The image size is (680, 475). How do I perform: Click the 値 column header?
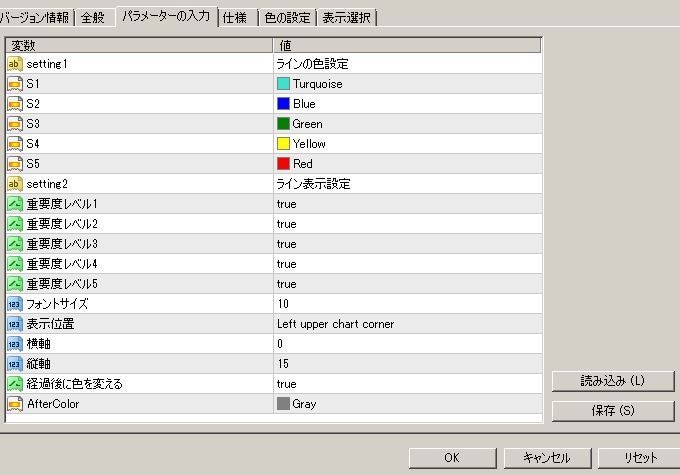[407, 46]
